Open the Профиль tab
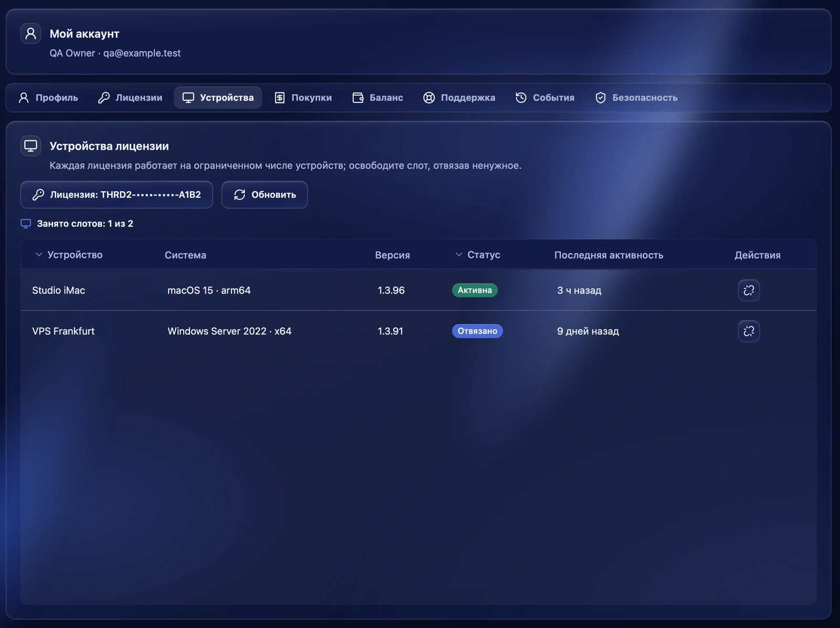This screenshot has width=840, height=628. click(48, 98)
